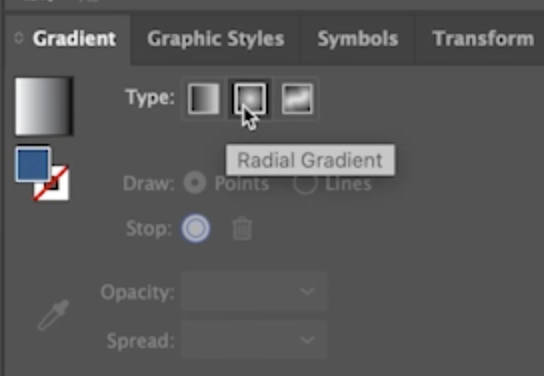Viewport: 544px width, 376px height.
Task: Pick the eyedropper color picker icon
Action: [54, 315]
